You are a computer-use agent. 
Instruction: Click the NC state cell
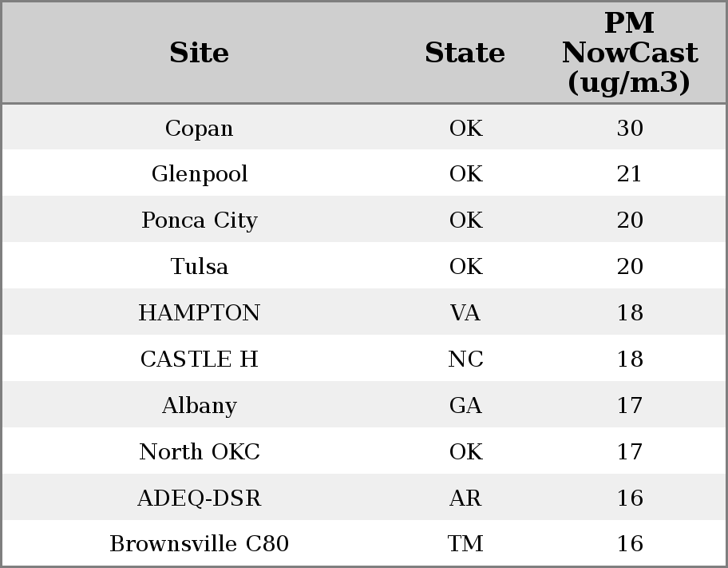pyautogui.click(x=465, y=359)
